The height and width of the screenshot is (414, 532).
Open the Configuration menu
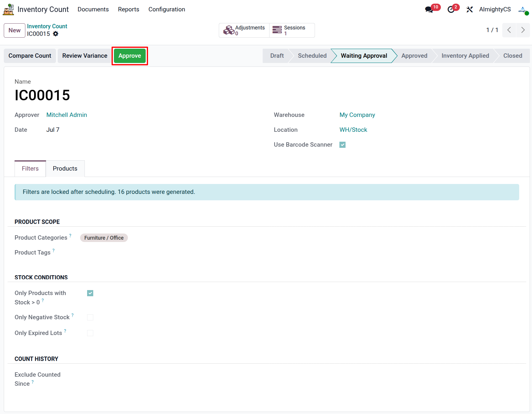[x=167, y=9]
